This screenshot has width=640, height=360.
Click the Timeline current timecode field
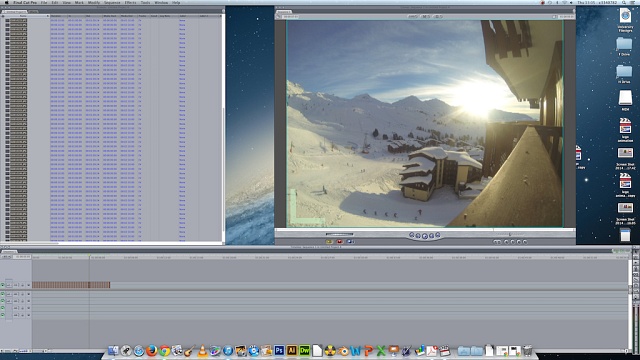click(x=22, y=257)
